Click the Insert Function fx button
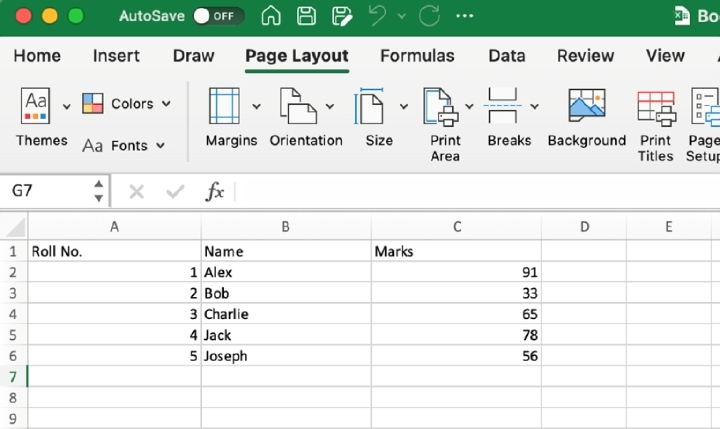 click(x=215, y=191)
